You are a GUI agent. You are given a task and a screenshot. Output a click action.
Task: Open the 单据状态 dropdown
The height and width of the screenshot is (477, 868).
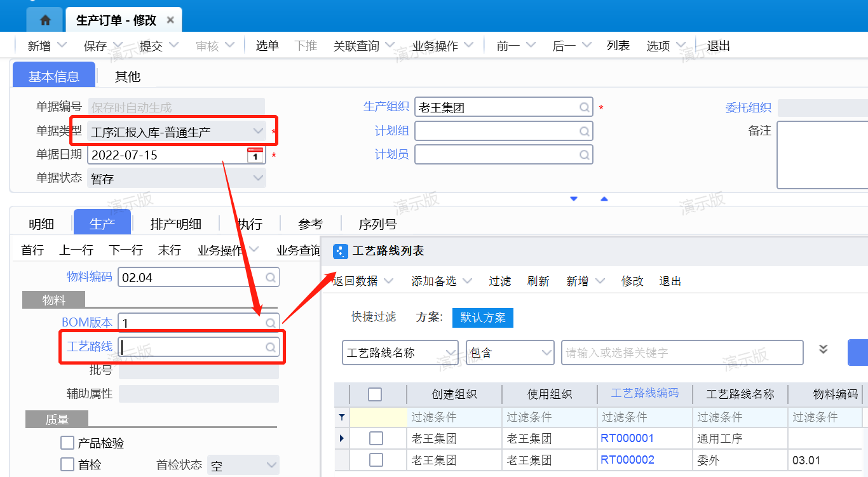pos(257,178)
